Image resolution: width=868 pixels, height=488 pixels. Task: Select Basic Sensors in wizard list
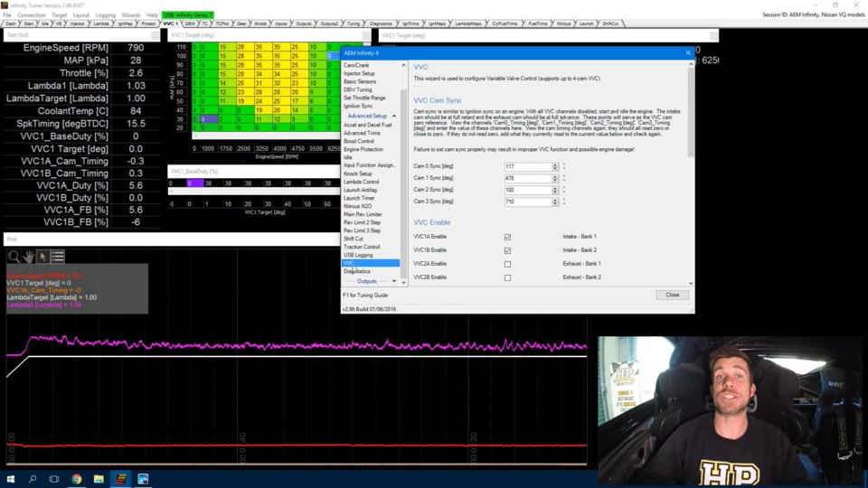[x=359, y=82]
